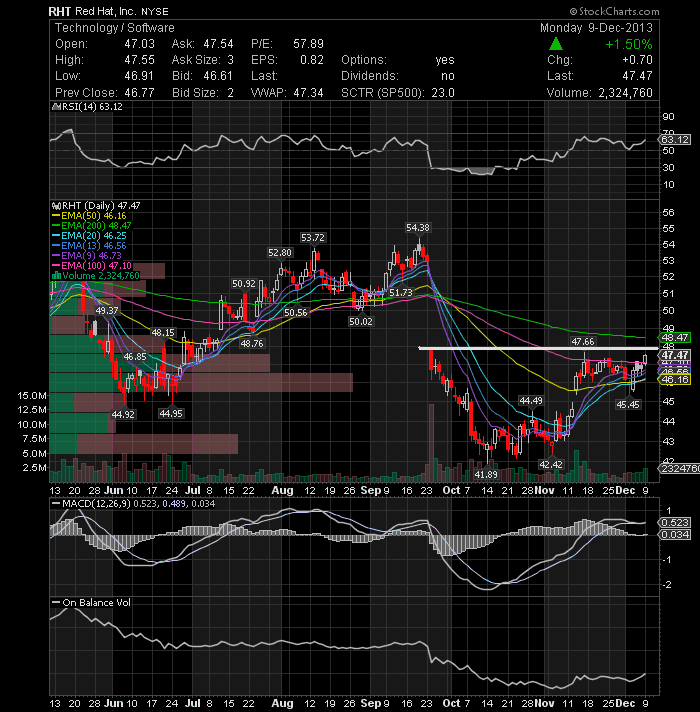Click the On Balance Vol panel label
Screen dimensions: 700x712
click(96, 603)
